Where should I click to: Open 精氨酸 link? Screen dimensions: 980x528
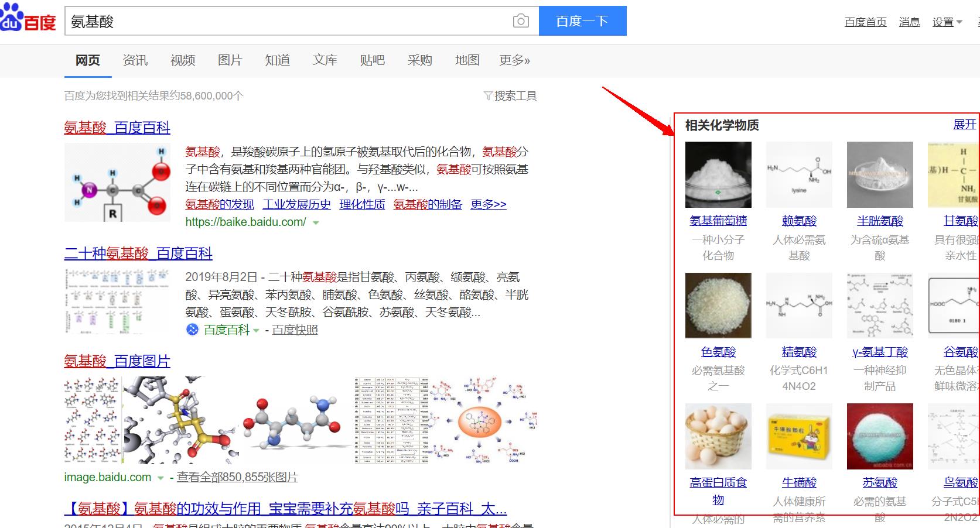(799, 352)
